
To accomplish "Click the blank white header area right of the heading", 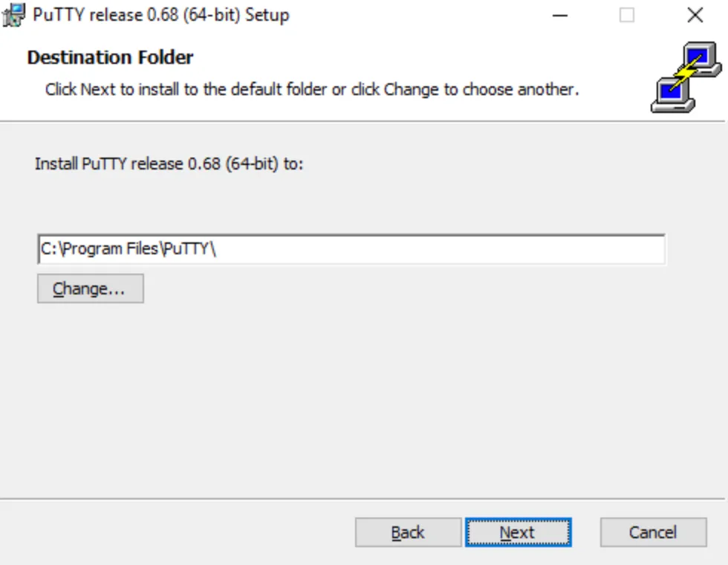I will (416, 57).
